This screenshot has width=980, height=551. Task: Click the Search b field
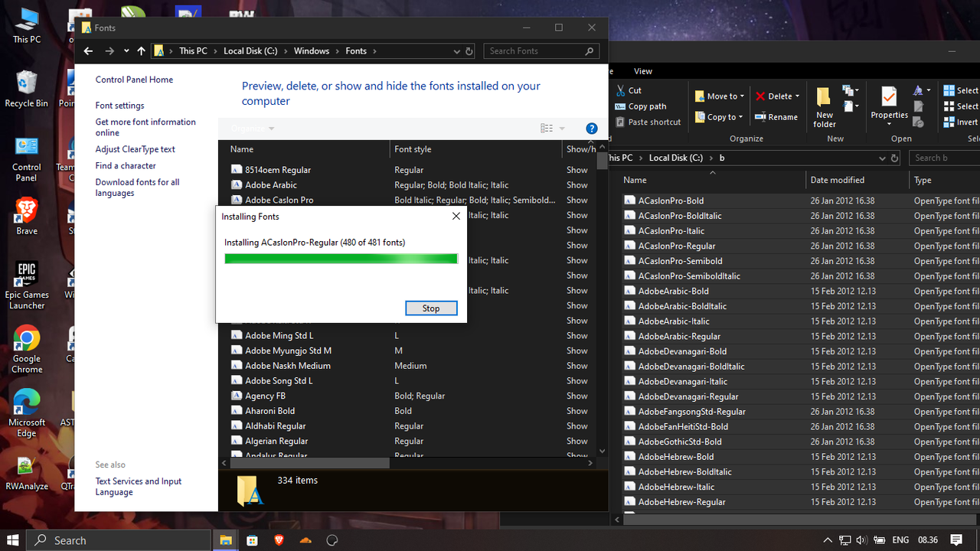click(945, 158)
